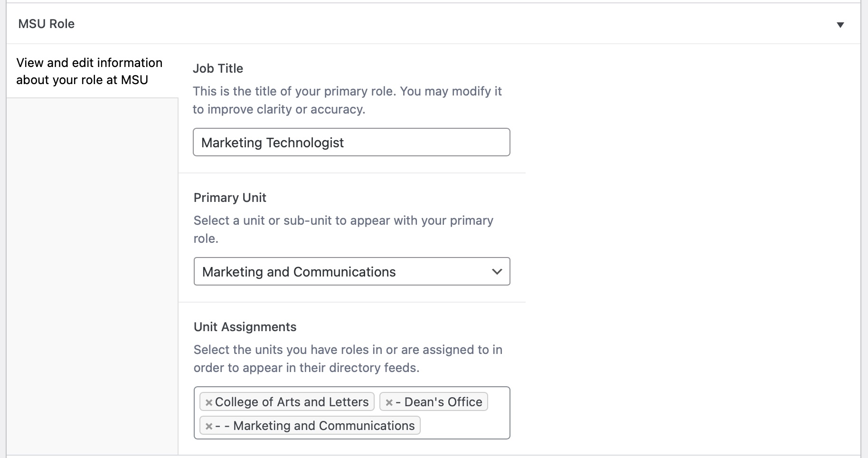Remove the Dean's Office unit tag
The height and width of the screenshot is (458, 868).
pyautogui.click(x=389, y=402)
